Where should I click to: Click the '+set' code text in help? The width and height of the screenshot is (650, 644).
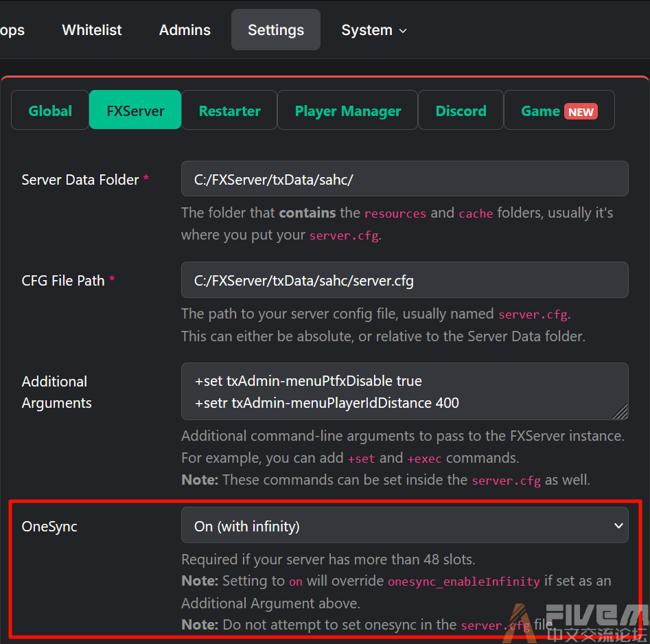coord(361,459)
